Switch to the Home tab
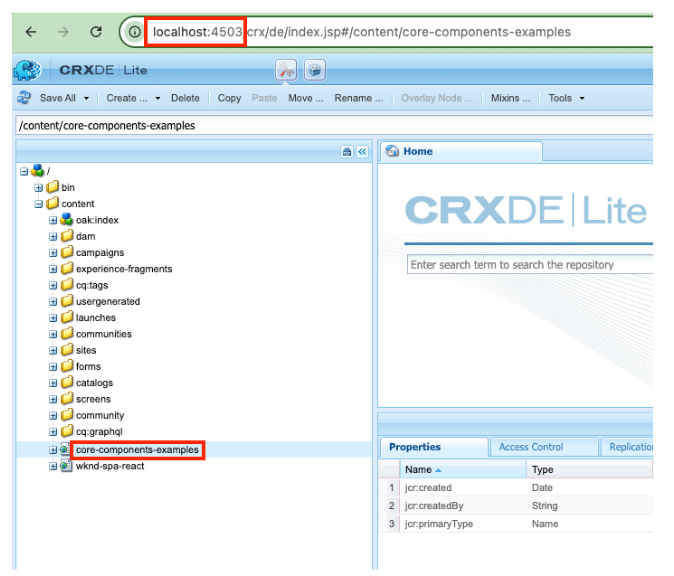 pos(461,151)
